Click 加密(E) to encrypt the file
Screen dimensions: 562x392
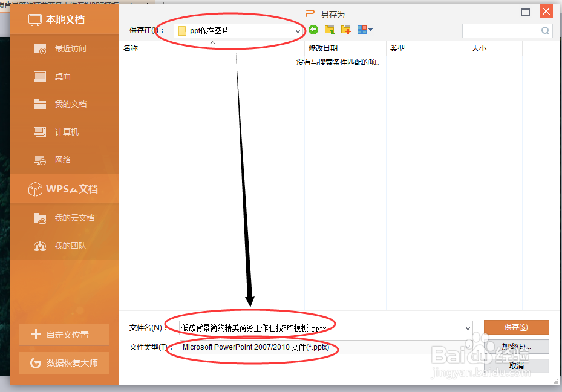[516, 347]
